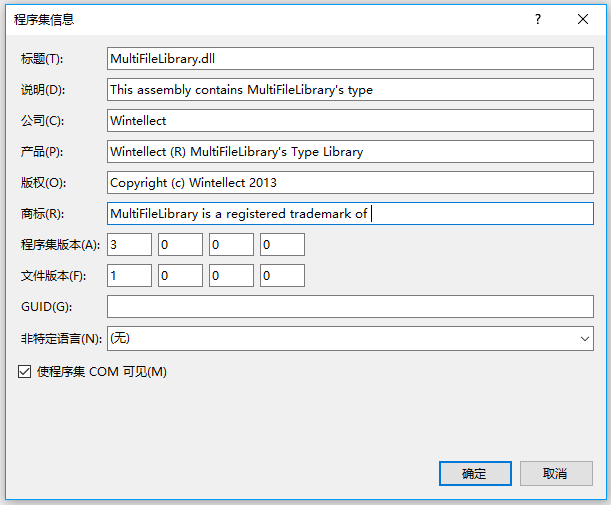Close the 程序集信息 dialog
The height and width of the screenshot is (505, 611).
[583, 19]
